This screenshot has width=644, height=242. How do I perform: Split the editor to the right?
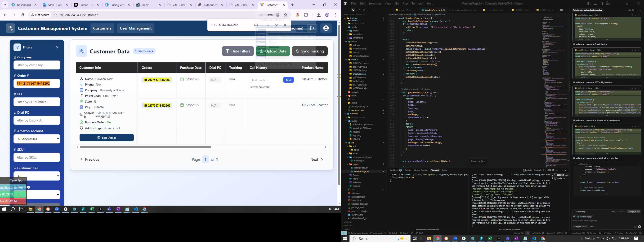point(561,10)
